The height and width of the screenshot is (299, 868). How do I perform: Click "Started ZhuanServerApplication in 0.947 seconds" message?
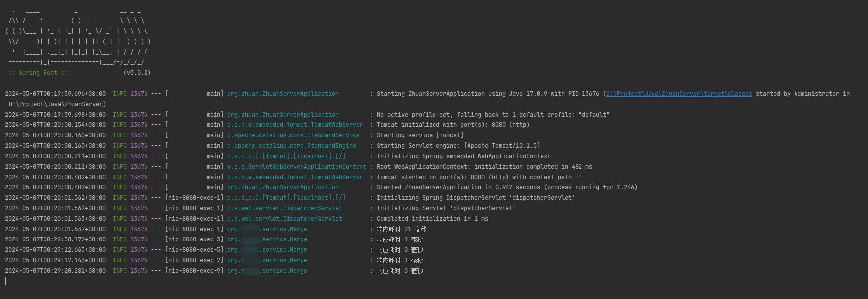507,187
